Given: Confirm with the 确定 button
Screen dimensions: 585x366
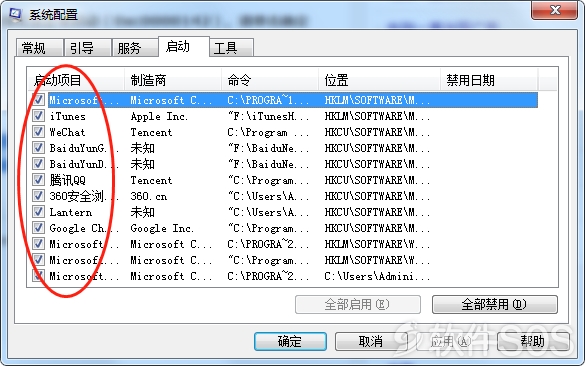Looking at the screenshot, I should pyautogui.click(x=290, y=341).
